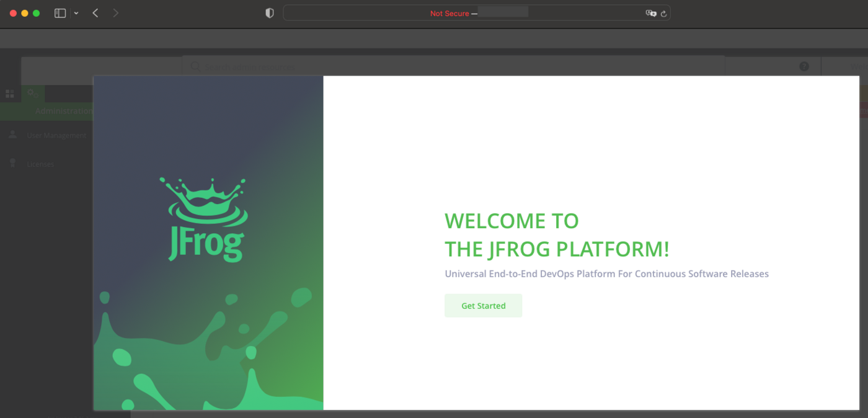Toggle the Safari sidebar visibility
Screen dimensions: 868x418
click(x=59, y=12)
